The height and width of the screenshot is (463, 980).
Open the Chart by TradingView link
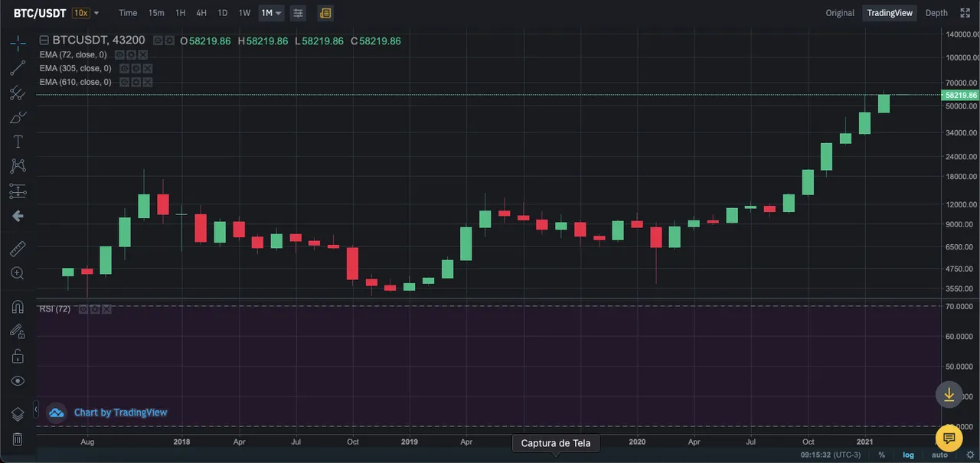pos(120,412)
